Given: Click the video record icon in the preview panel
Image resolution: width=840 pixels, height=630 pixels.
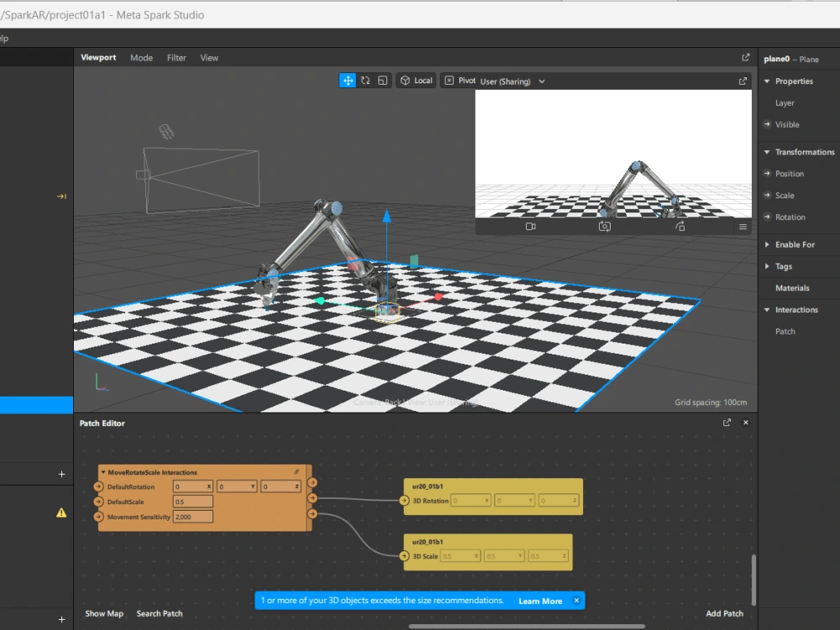Looking at the screenshot, I should coord(530,226).
